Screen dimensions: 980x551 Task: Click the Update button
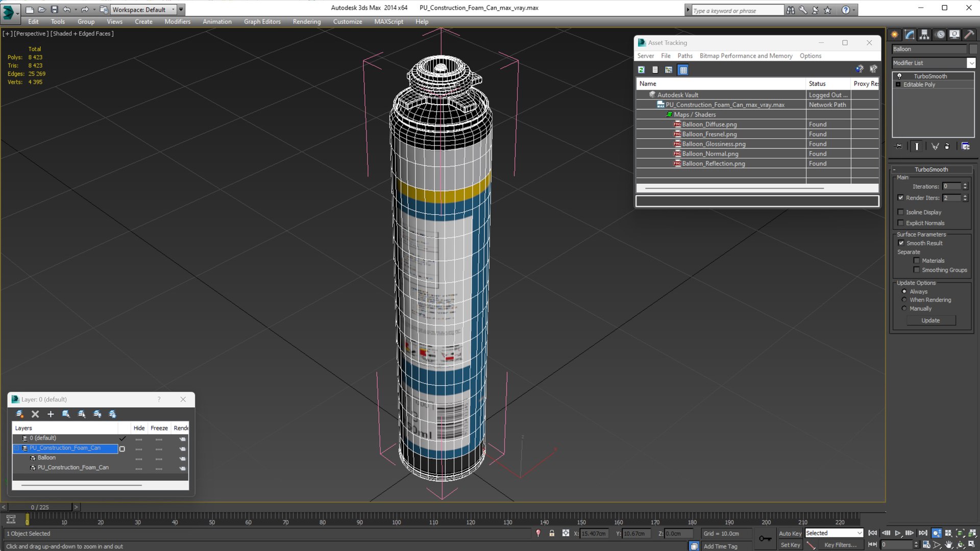tap(930, 320)
